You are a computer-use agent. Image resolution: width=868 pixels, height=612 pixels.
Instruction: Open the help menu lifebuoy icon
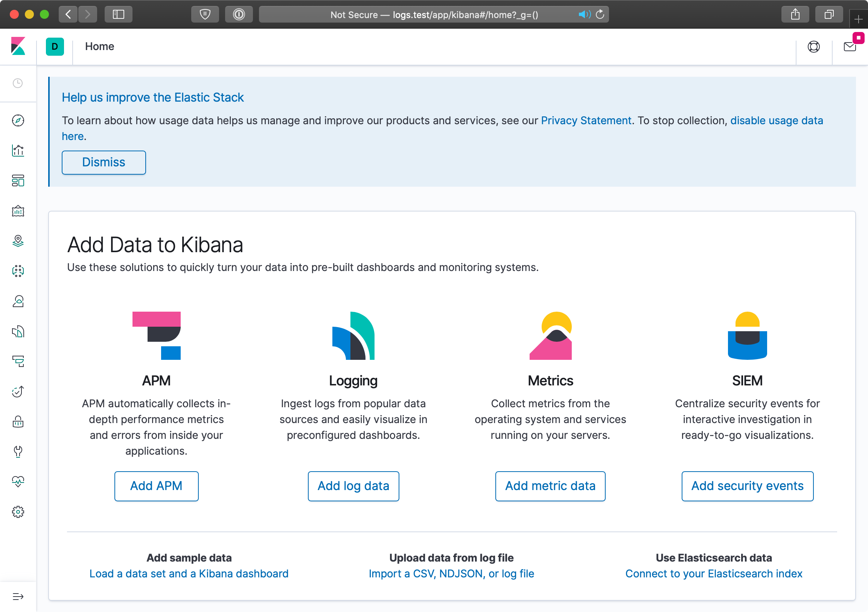(813, 47)
